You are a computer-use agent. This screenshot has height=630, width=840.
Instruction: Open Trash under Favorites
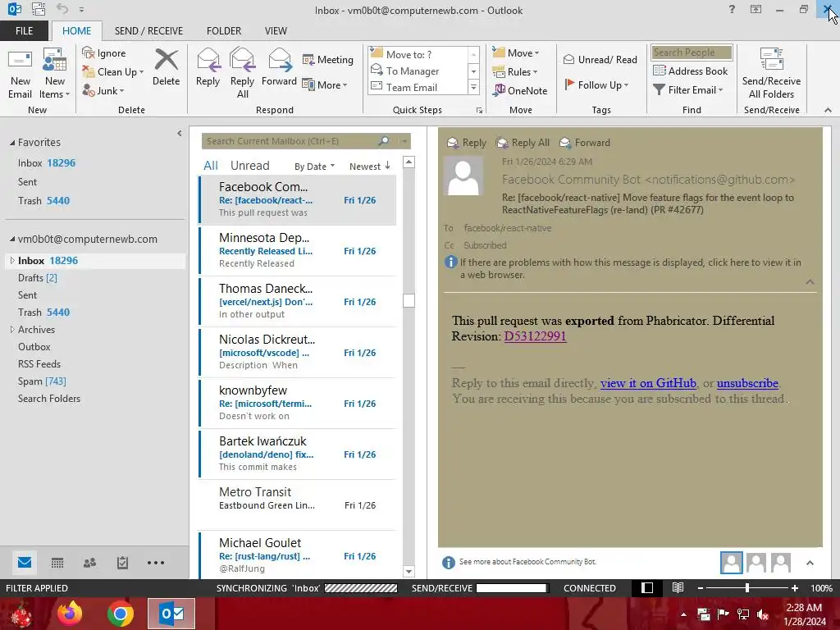(43, 201)
